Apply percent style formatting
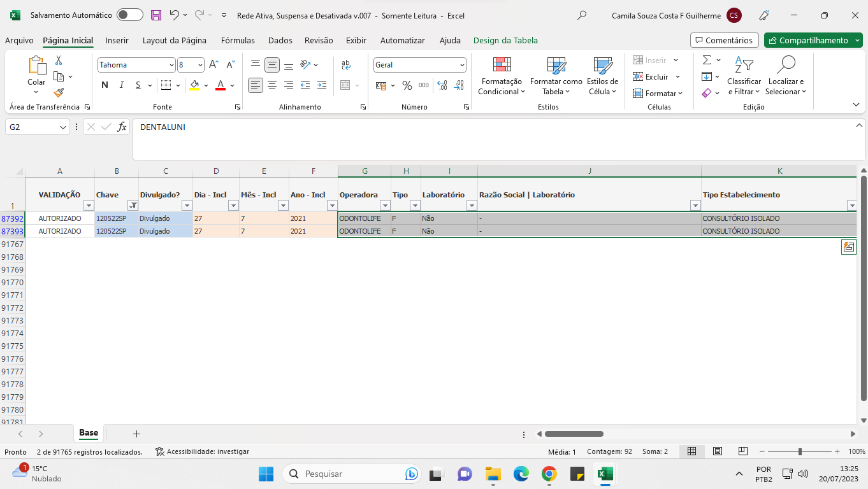The height and width of the screenshot is (489, 868). tap(407, 85)
